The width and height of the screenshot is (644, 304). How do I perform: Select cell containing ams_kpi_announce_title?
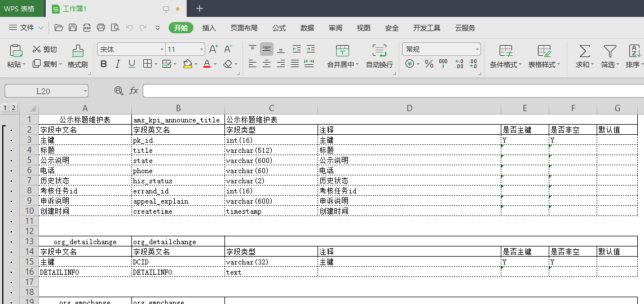click(178, 120)
